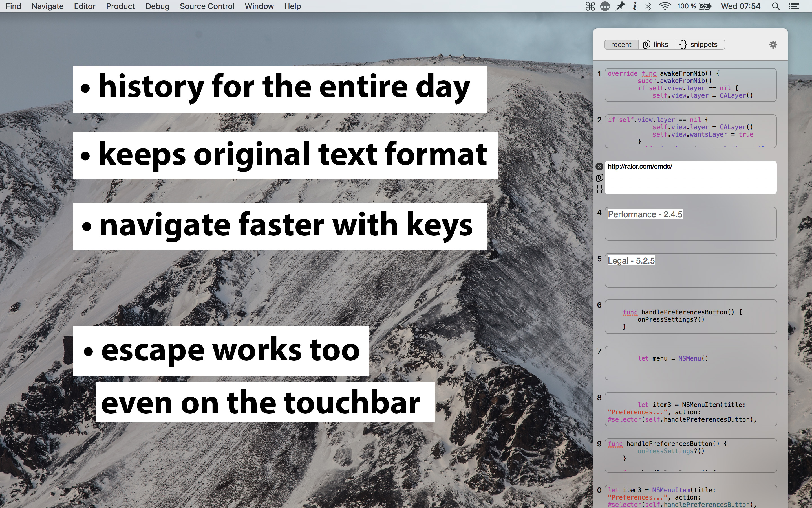This screenshot has width=812, height=508.
Task: Select clip 9 func handlePreferencesButton with onPressSettings
Action: 690,456
